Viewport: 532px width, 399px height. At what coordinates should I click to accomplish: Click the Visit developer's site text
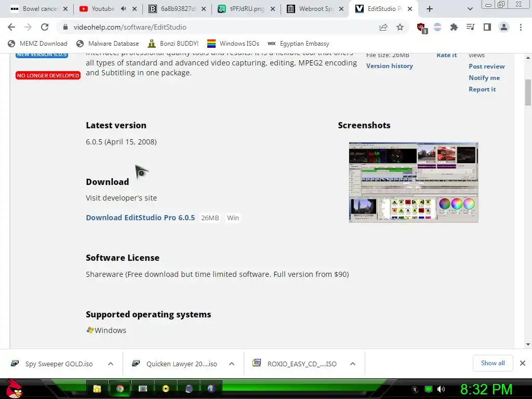click(121, 198)
